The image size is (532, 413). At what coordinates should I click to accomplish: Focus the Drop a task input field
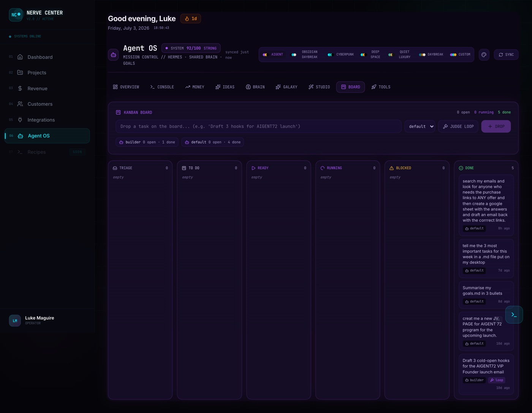pos(258,127)
